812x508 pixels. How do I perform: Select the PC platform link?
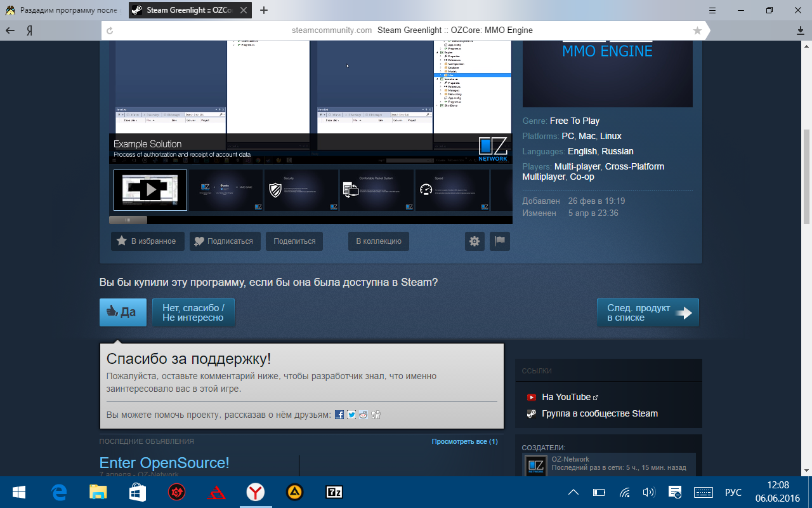point(568,136)
